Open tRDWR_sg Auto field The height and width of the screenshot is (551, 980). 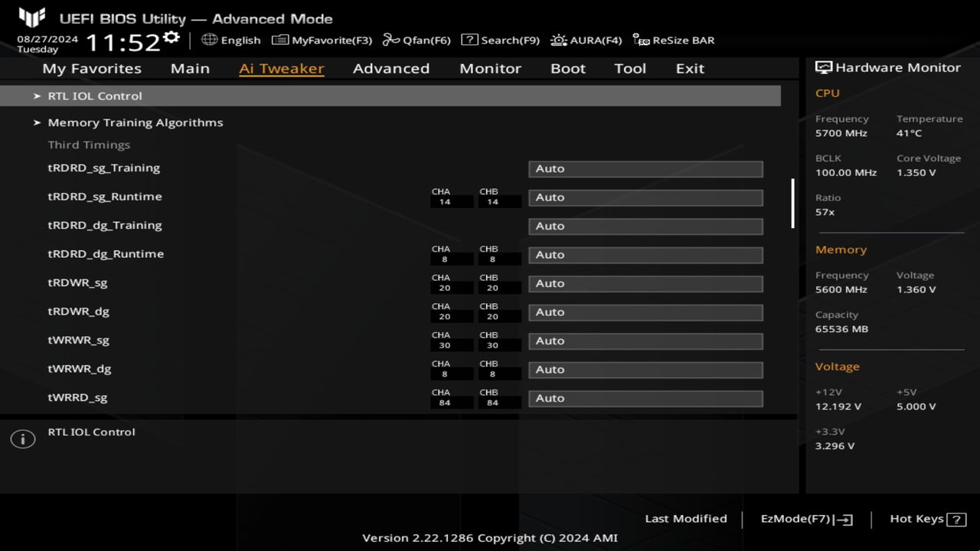point(645,283)
